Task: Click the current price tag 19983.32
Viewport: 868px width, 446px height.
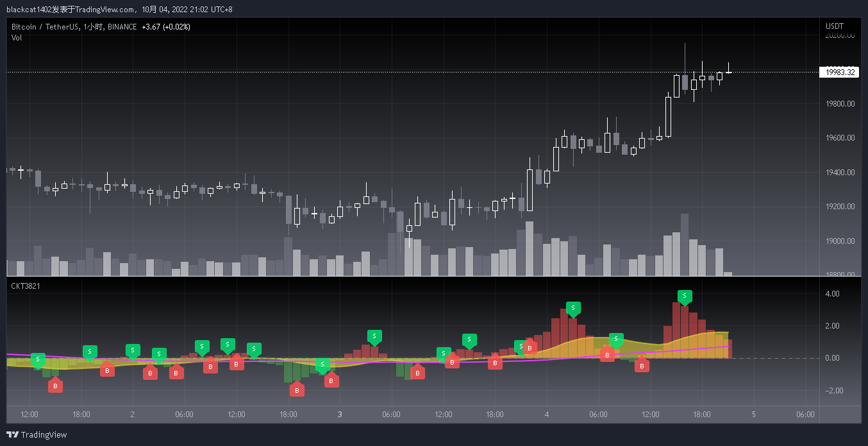Action: [839, 72]
